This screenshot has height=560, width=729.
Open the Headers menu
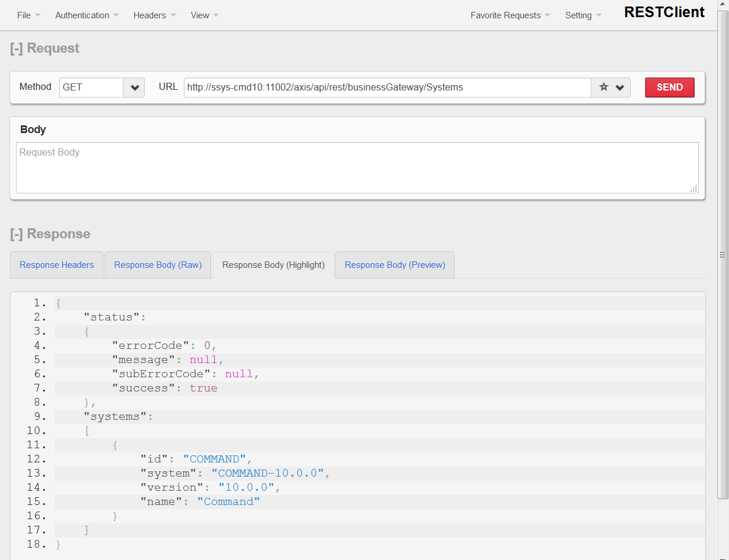point(150,15)
